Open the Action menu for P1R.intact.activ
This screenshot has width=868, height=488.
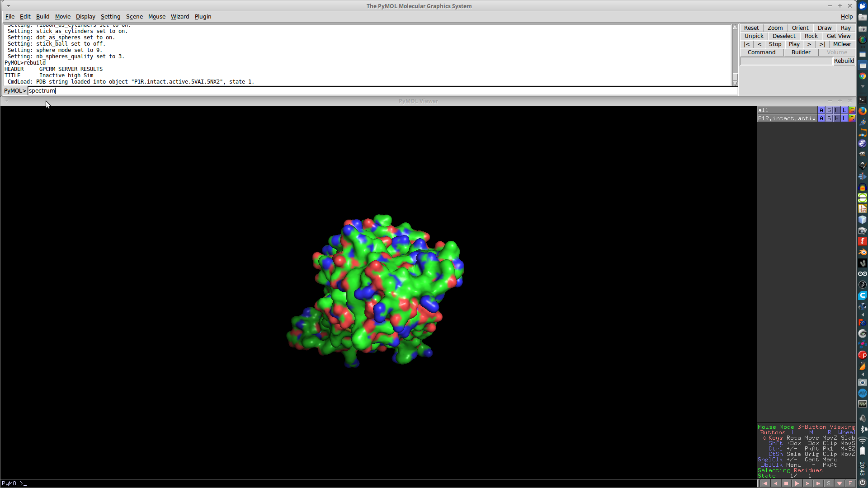[x=821, y=118]
